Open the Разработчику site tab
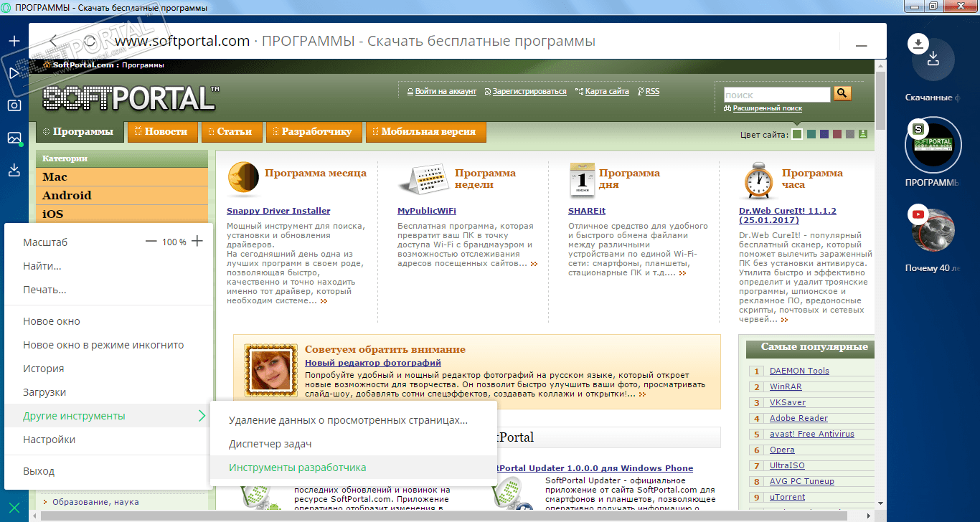 point(314,132)
